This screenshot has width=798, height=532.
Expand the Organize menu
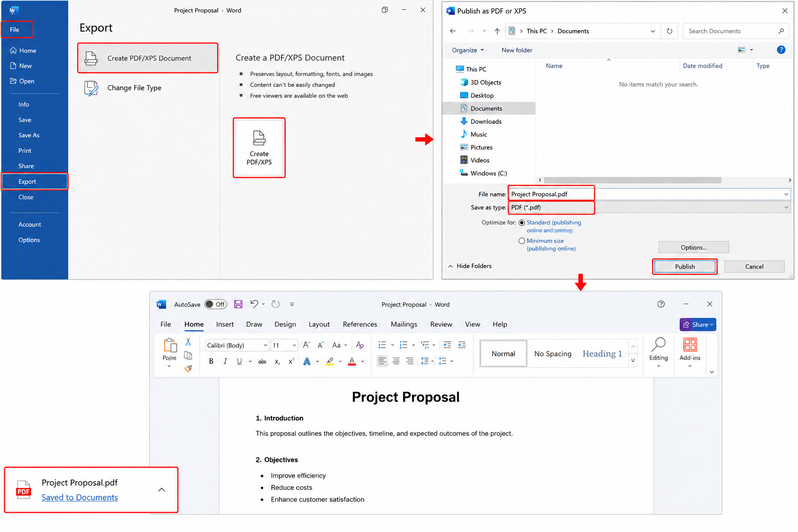468,50
